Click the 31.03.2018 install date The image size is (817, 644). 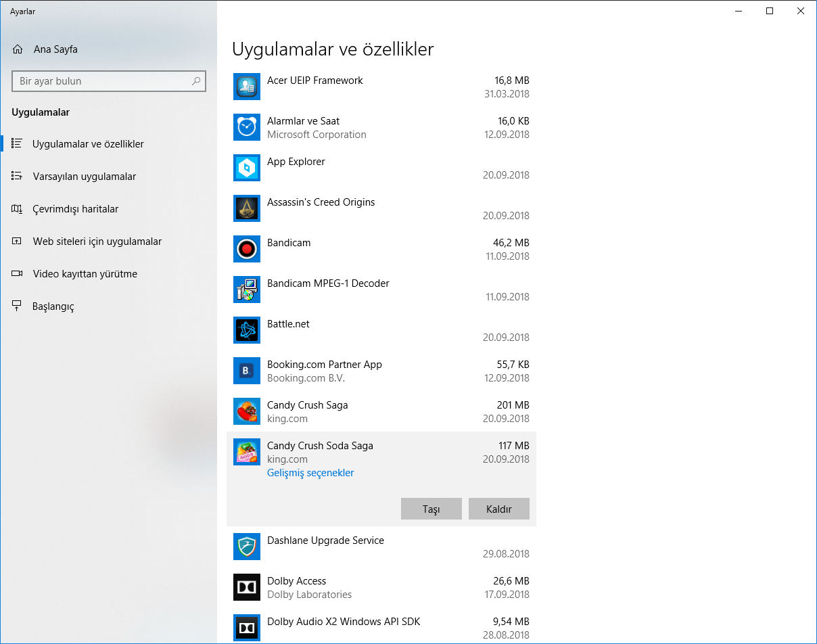pos(507,94)
